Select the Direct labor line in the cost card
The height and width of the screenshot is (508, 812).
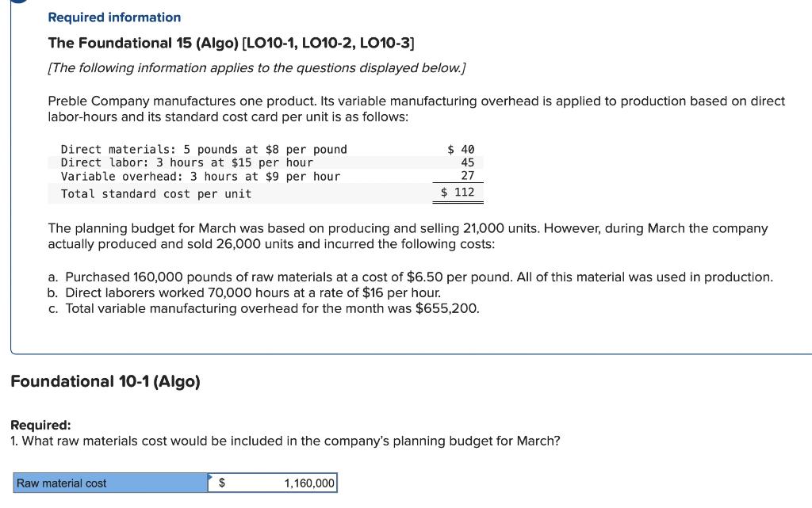tap(186, 162)
